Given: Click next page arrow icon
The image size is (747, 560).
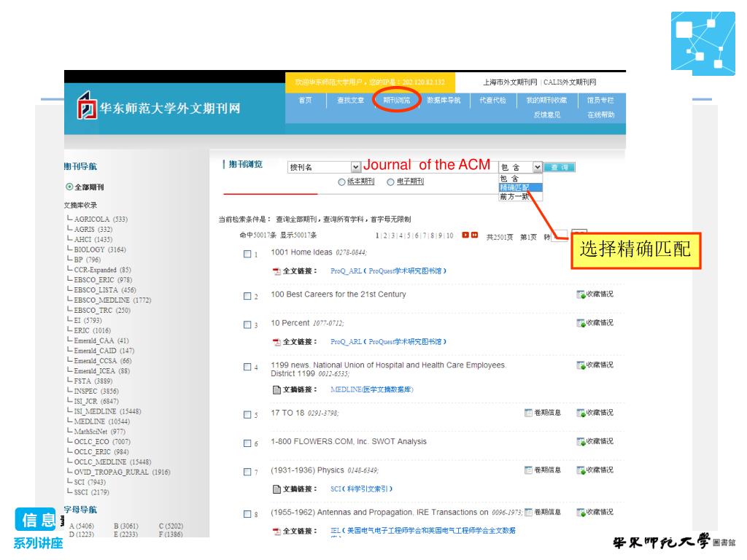Looking at the screenshot, I should (x=465, y=236).
